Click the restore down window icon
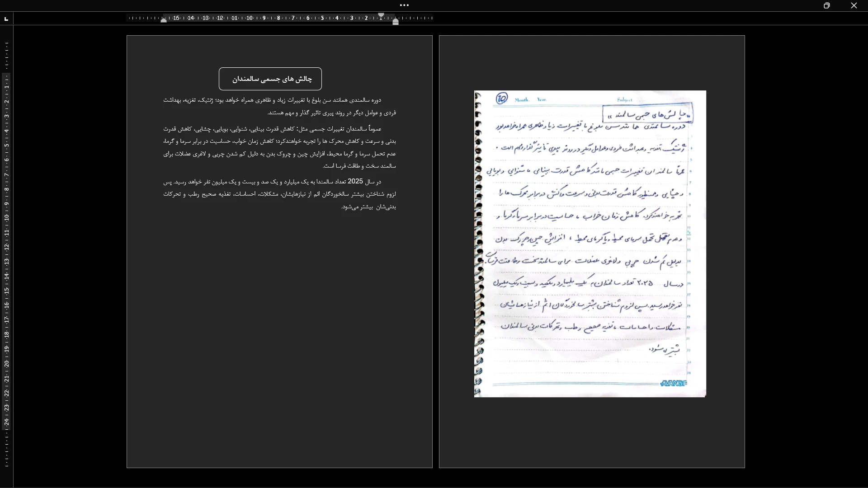 pos(827,5)
